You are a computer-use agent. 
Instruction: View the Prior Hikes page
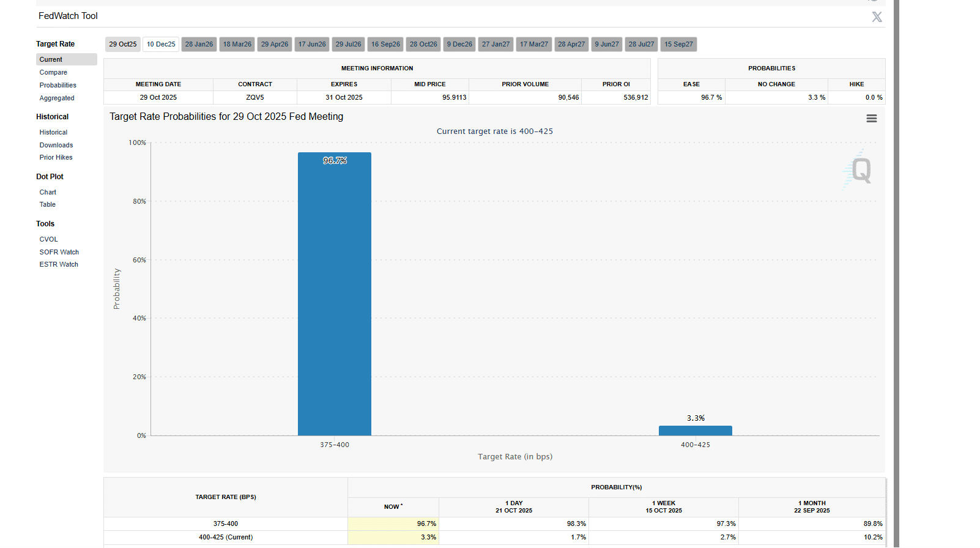pyautogui.click(x=56, y=157)
